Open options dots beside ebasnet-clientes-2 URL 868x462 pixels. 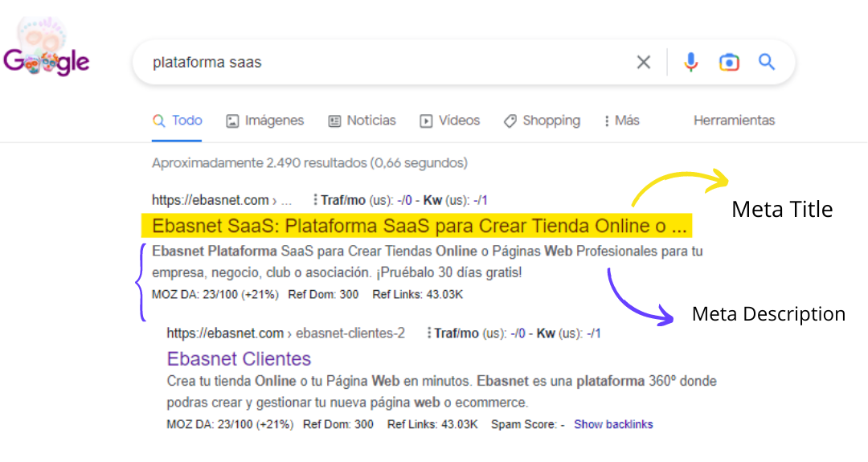[x=428, y=333]
